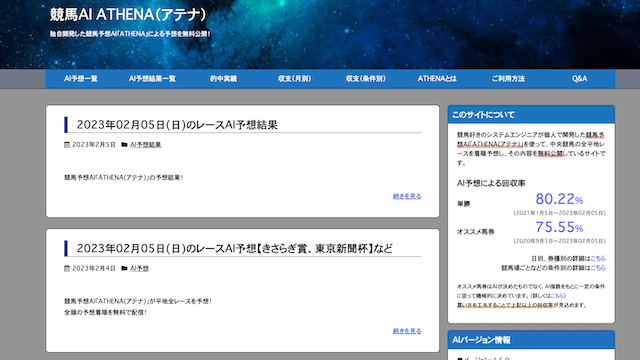640x360 pixels.
Task: Click 続きを見る on the AI予想結果 post
Action: [x=407, y=196]
